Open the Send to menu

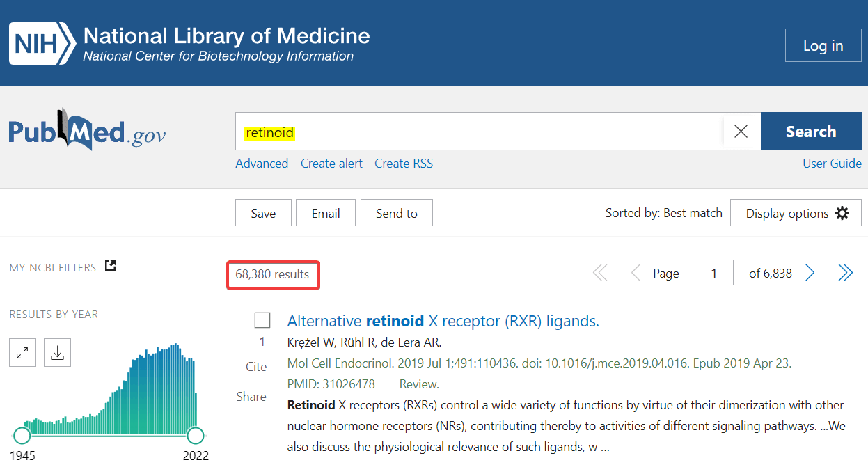point(397,213)
